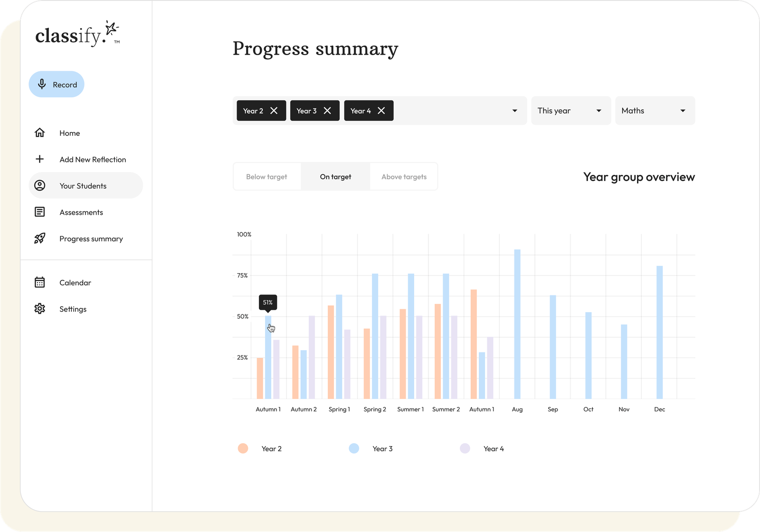
Task: Open the This year period dropdown
Action: pyautogui.click(x=570, y=111)
